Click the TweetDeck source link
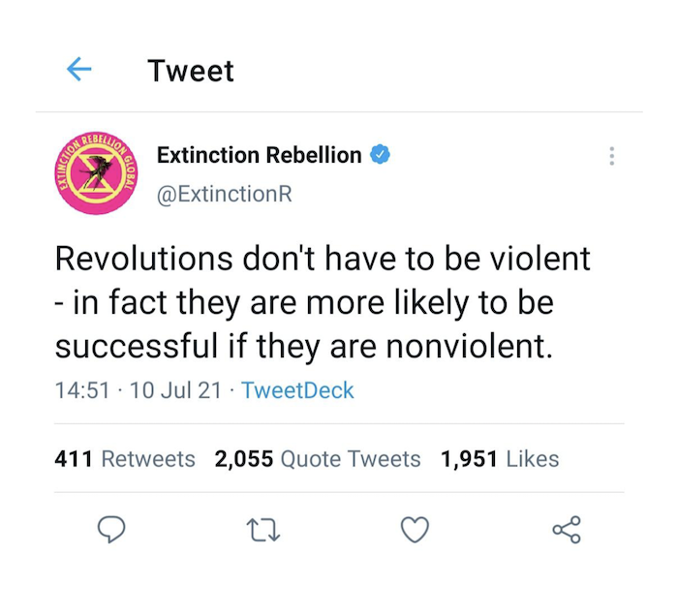Image resolution: width=678 pixels, height=616 pixels. 297,390
